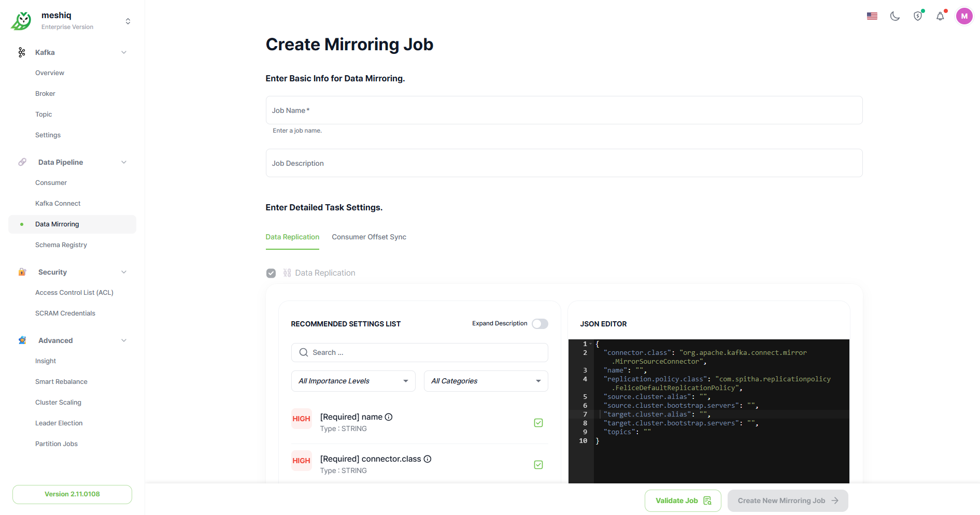The height and width of the screenshot is (515, 980).
Task: Click the Job Name input field
Action: pos(564,110)
